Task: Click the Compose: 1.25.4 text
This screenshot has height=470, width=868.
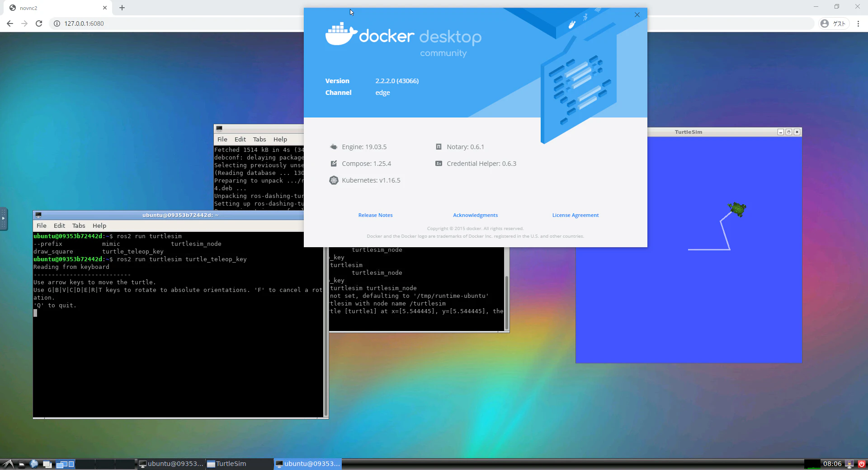Action: pyautogui.click(x=366, y=164)
